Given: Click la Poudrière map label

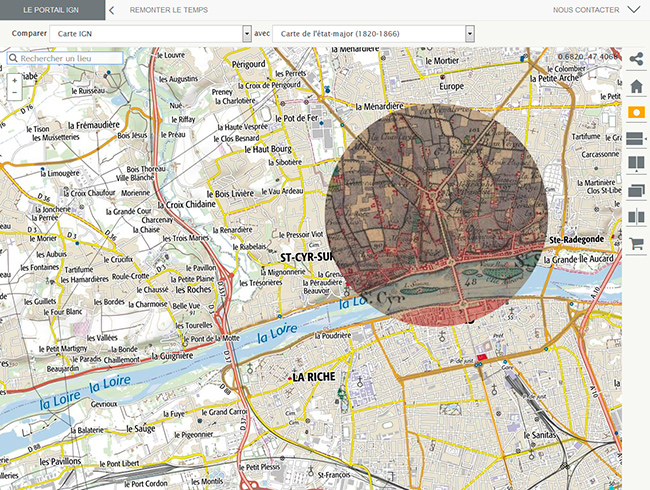Looking at the screenshot, I should tap(333, 335).
